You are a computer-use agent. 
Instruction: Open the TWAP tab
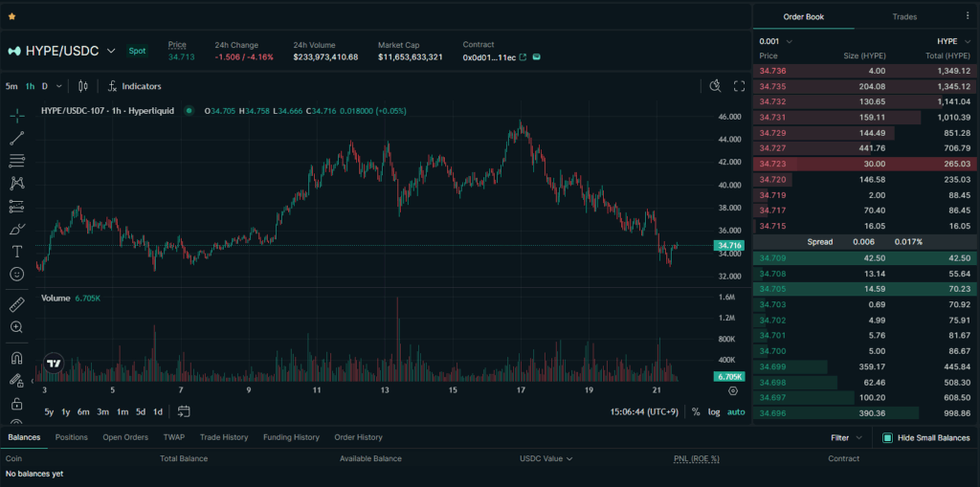coord(174,437)
